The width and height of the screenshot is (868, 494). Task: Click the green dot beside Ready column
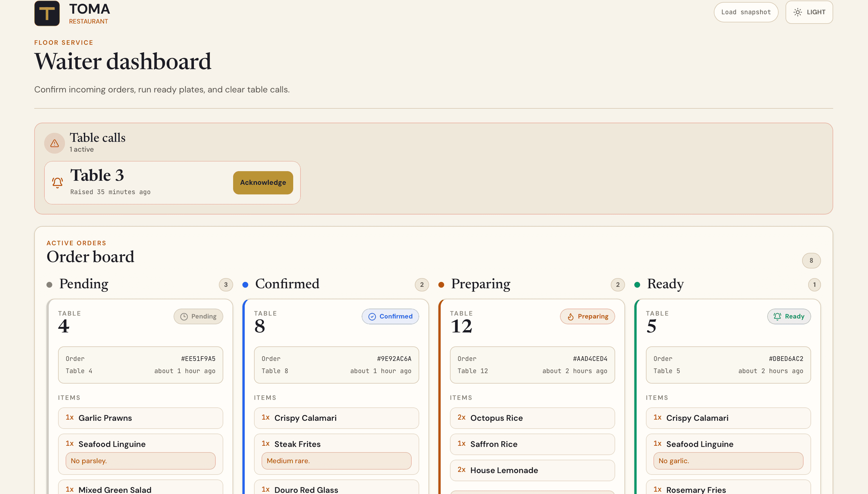coord(637,285)
